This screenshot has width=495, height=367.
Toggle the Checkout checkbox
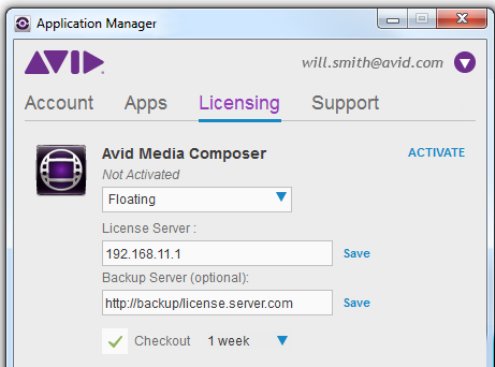(x=115, y=341)
